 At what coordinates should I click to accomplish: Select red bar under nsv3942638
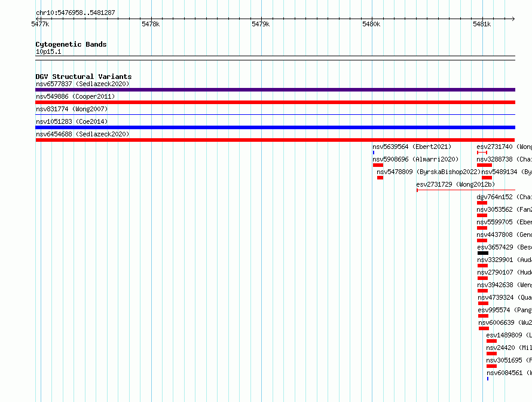pos(483,291)
